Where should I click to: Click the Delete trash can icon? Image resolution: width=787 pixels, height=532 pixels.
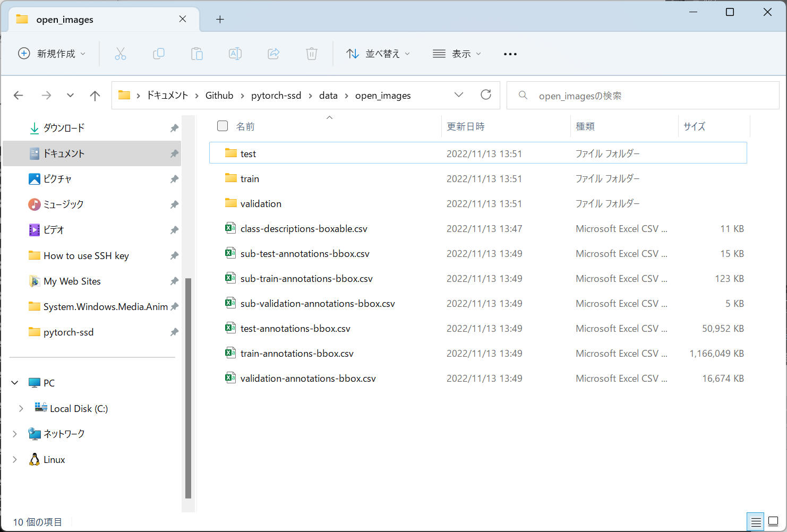(x=312, y=54)
